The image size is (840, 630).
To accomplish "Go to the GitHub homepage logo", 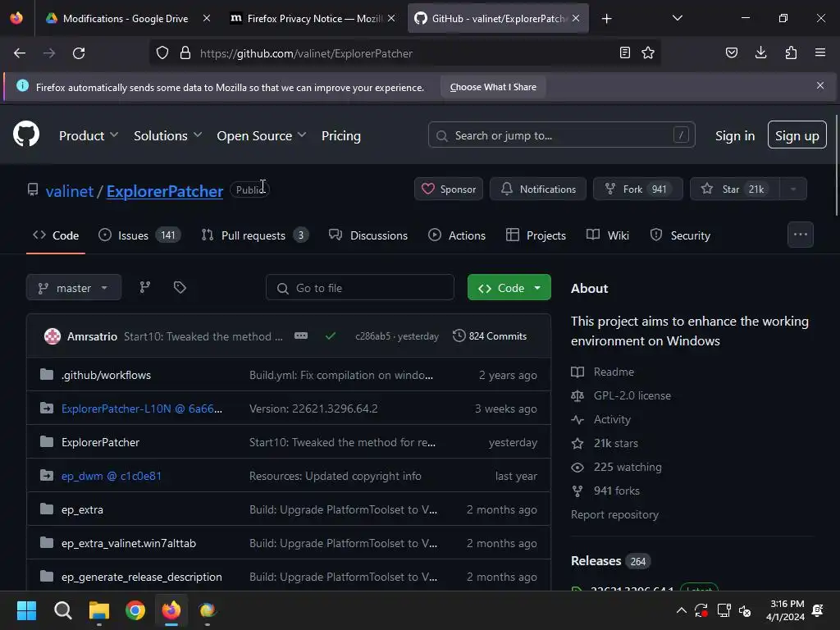I will coord(26,135).
